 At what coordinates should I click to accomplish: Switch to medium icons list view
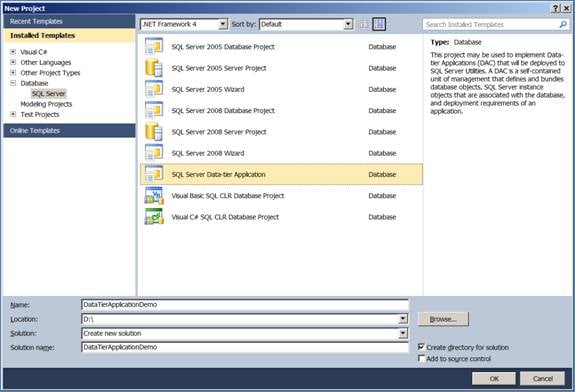click(x=379, y=25)
